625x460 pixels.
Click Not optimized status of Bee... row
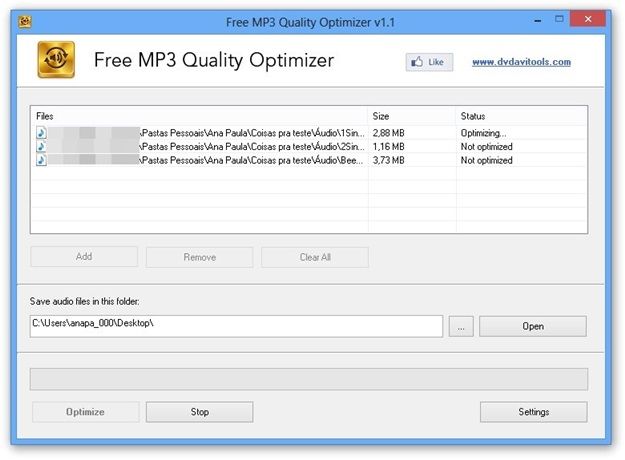point(487,160)
